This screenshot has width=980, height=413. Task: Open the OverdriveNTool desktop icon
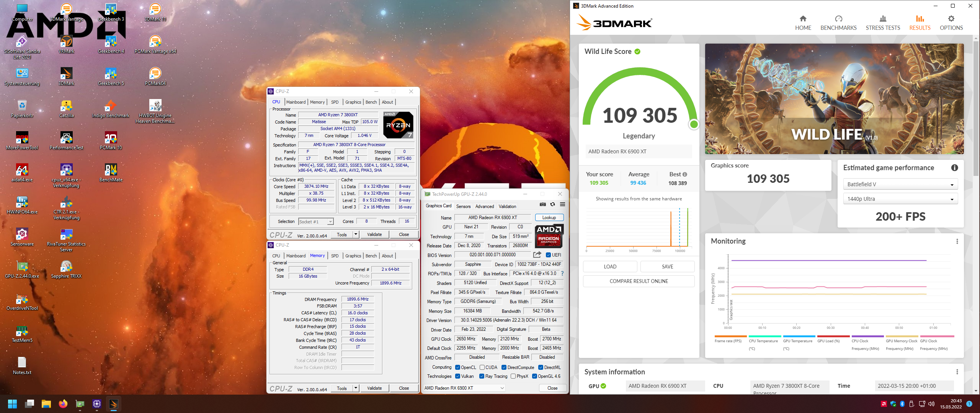click(22, 301)
